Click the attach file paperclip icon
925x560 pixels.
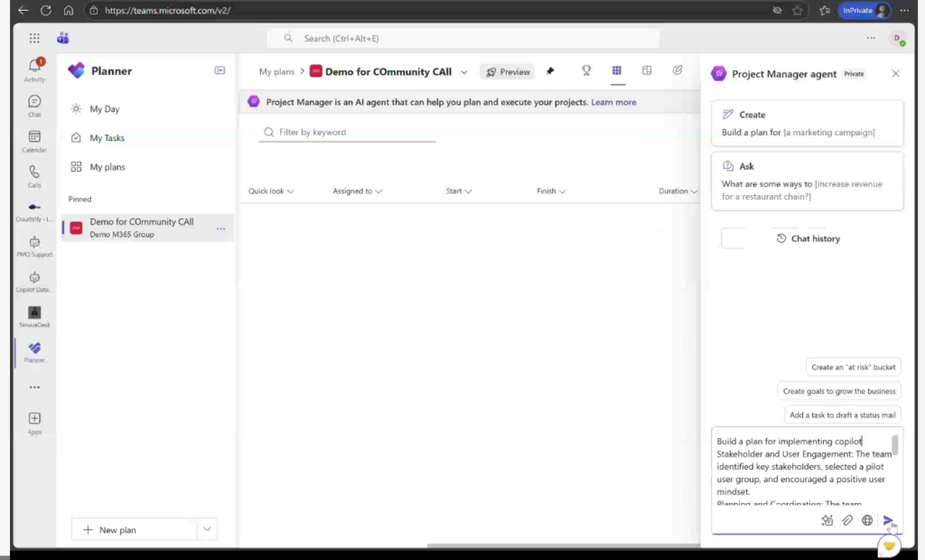pyautogui.click(x=847, y=520)
